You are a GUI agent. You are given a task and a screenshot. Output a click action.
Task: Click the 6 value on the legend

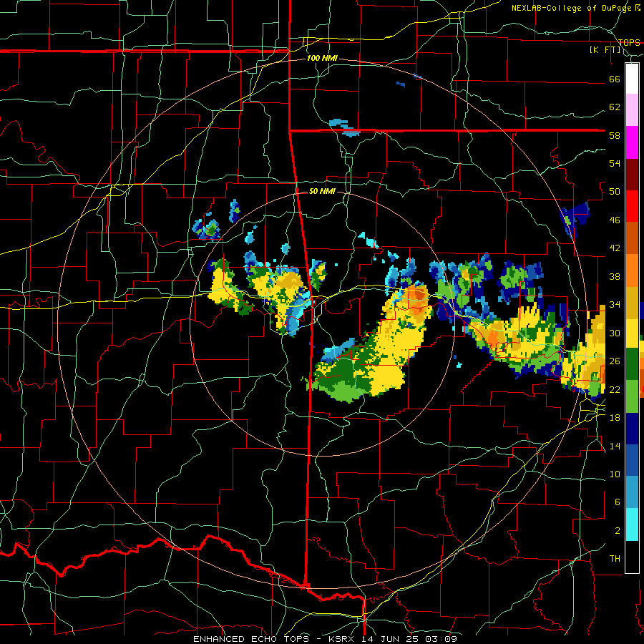point(617,502)
